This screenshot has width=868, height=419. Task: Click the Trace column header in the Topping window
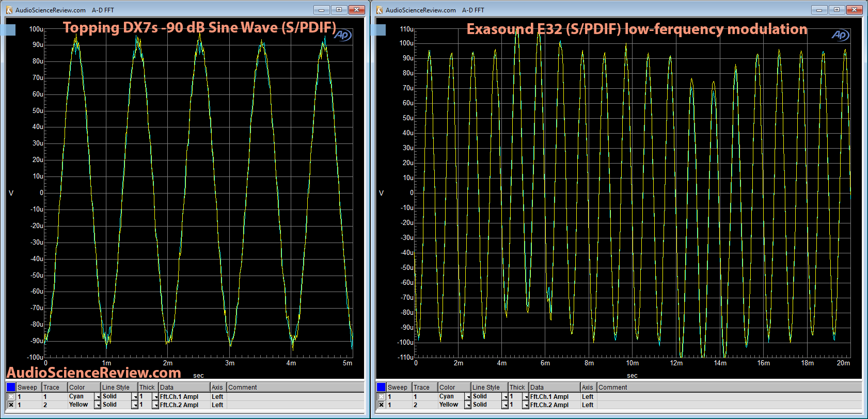(x=54, y=387)
